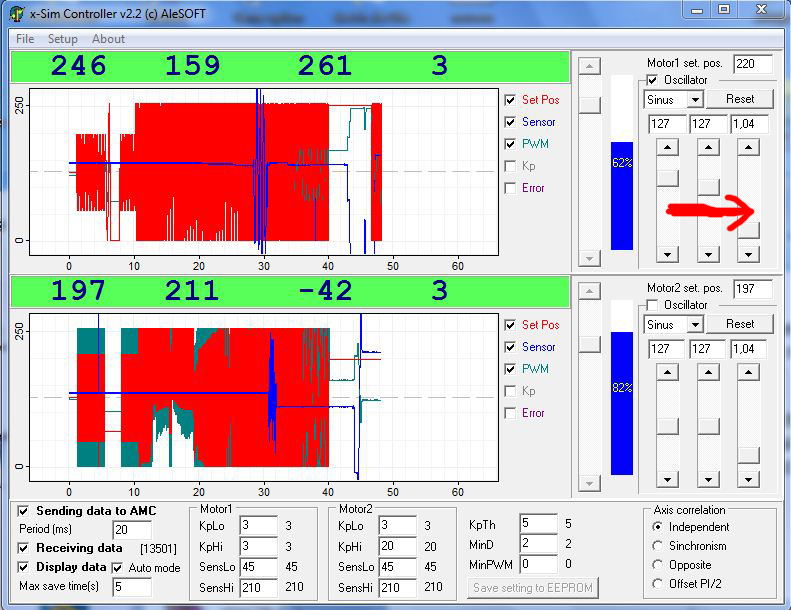Toggle Set Pos trace in Motor1 graph

tap(510, 100)
